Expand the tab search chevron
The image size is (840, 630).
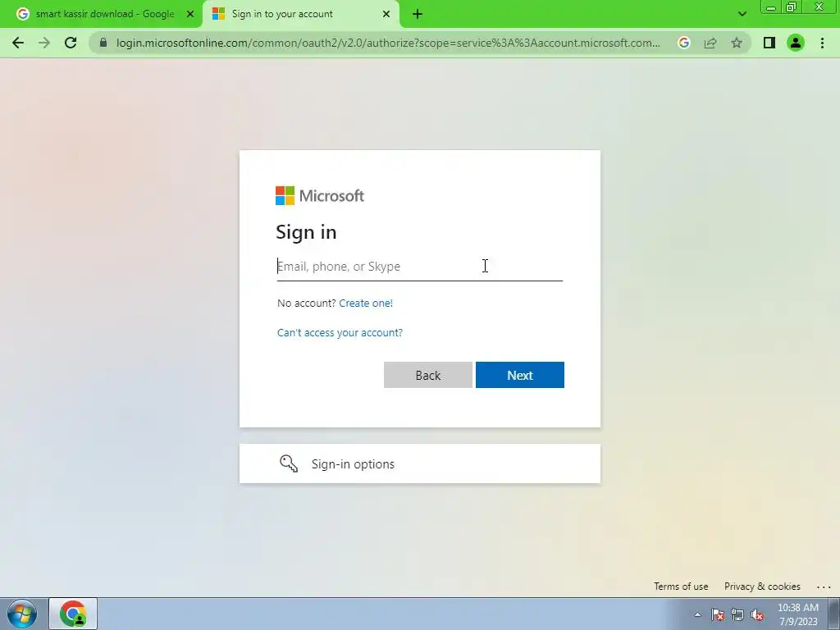point(742,14)
